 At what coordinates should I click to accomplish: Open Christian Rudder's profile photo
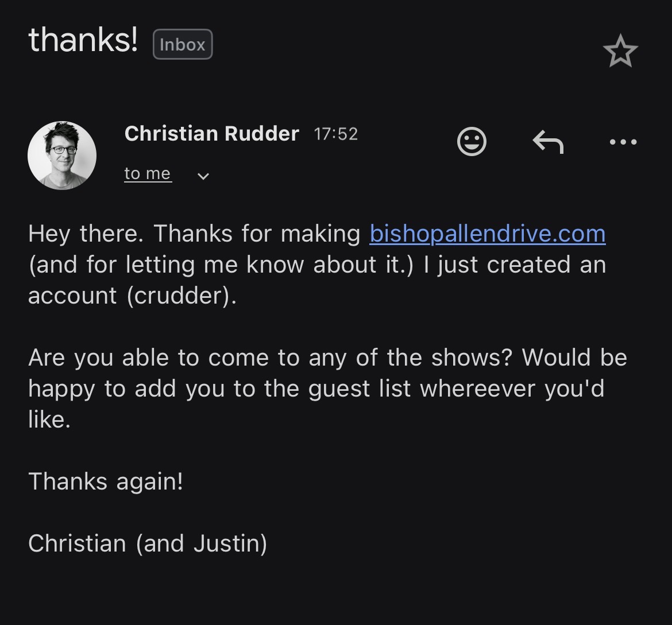(62, 155)
